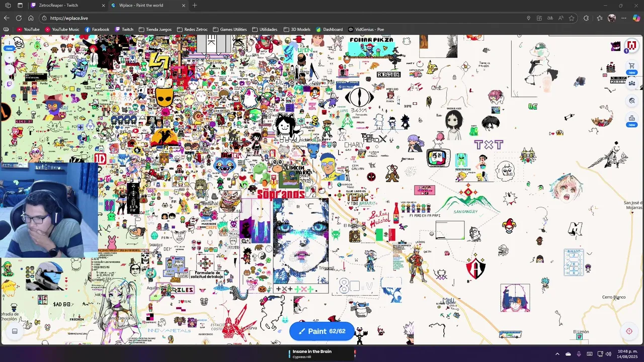Start Read Aloud from the address bar
644x362 pixels.
coord(560,18)
